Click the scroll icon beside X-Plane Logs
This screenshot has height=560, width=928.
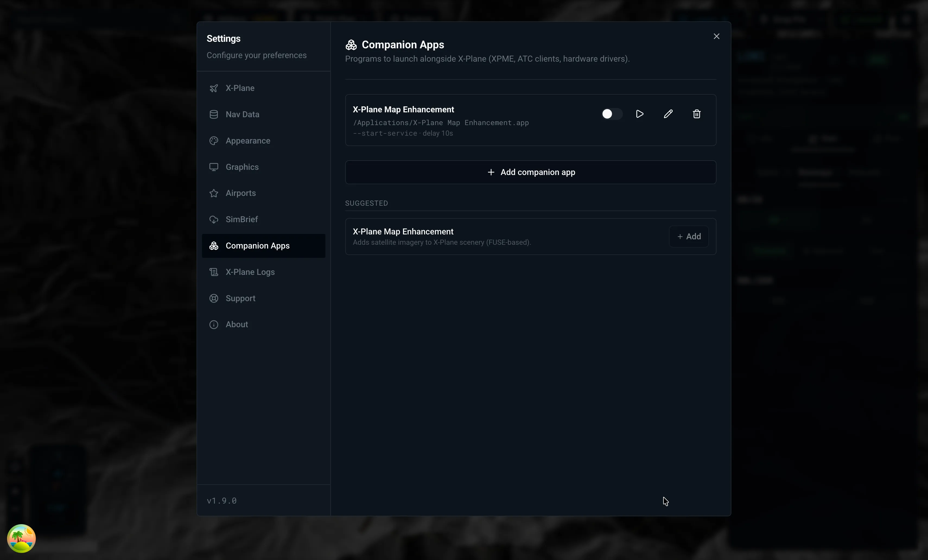click(214, 272)
